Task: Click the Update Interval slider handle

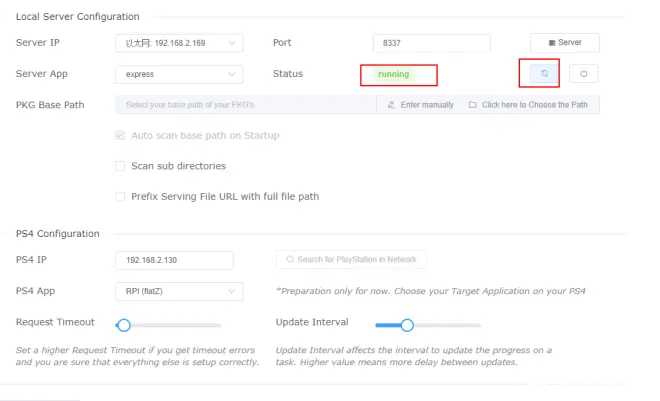Action: pyautogui.click(x=407, y=325)
